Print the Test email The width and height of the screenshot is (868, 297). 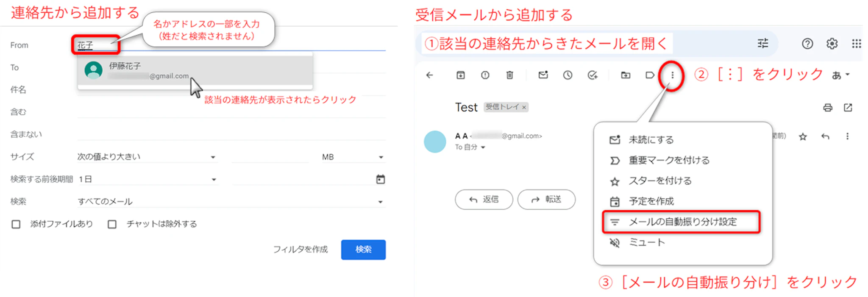pos(827,108)
